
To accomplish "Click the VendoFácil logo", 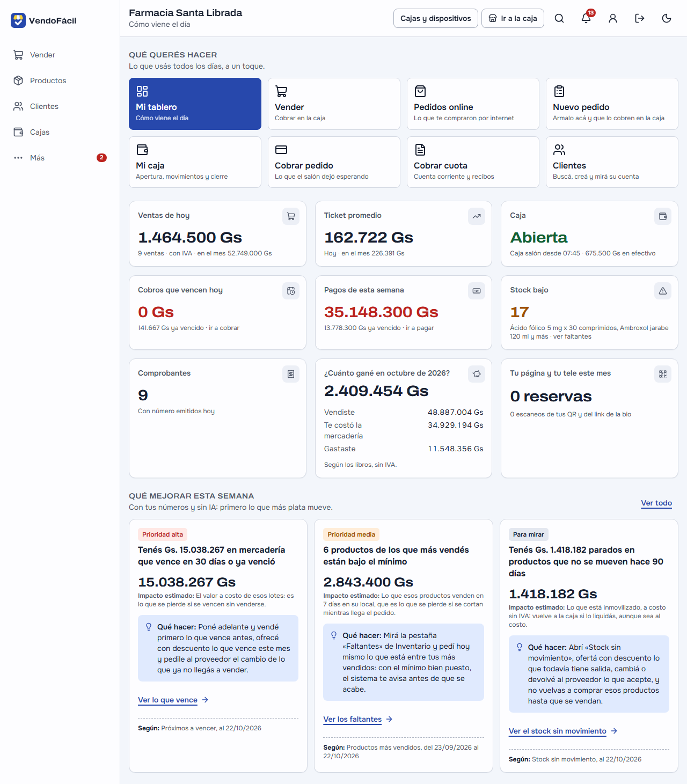I will tap(43, 20).
